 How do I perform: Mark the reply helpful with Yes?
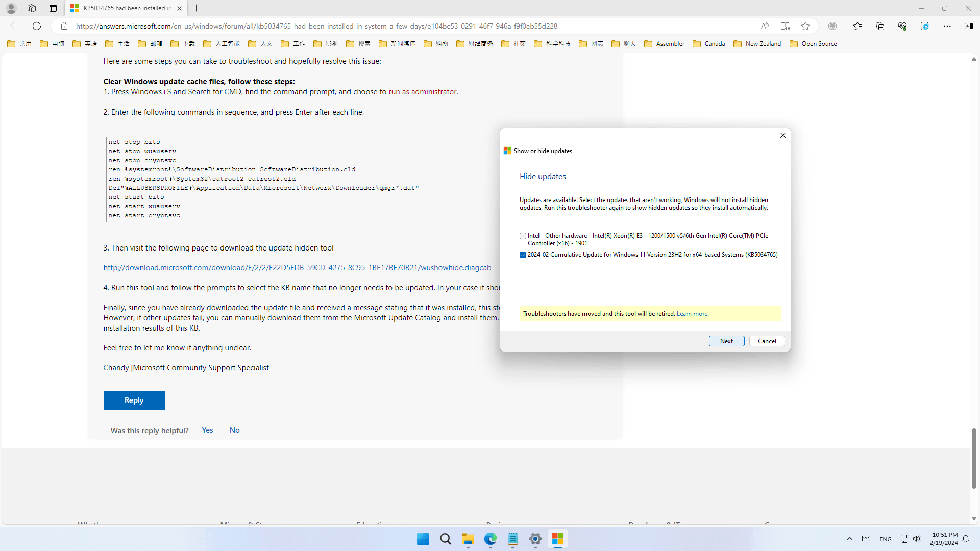(x=207, y=430)
